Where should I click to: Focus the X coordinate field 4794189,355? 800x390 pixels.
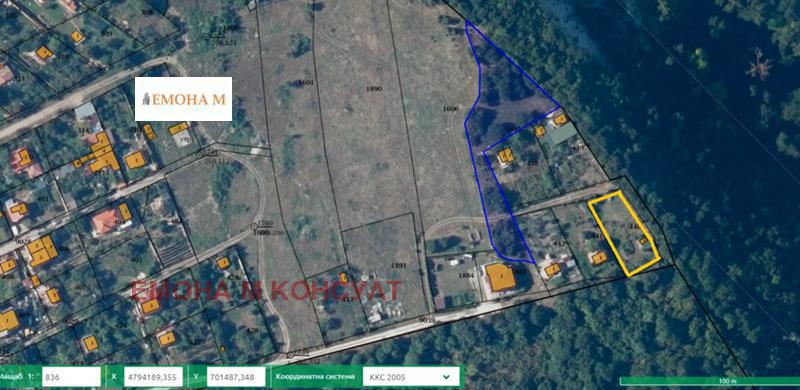click(x=153, y=377)
